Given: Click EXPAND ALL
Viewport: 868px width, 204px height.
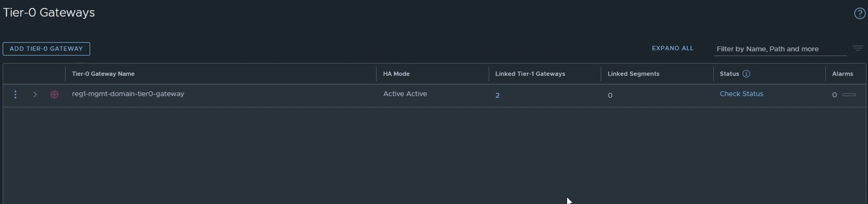Looking at the screenshot, I should click(673, 48).
